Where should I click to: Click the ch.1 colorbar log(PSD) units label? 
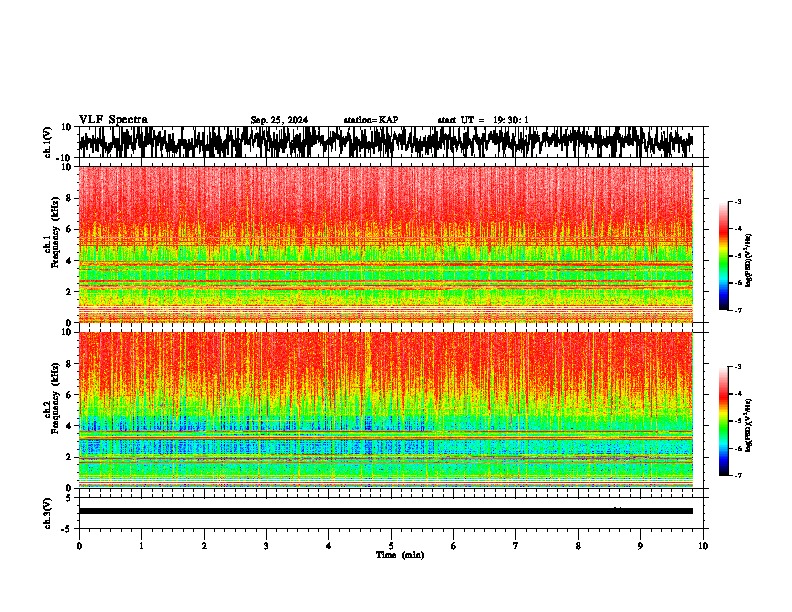[749, 261]
